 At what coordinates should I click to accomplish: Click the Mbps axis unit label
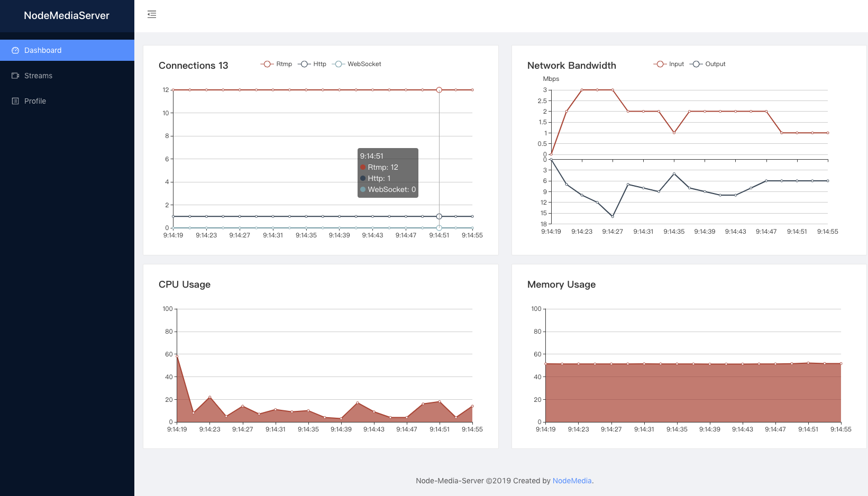tap(551, 79)
